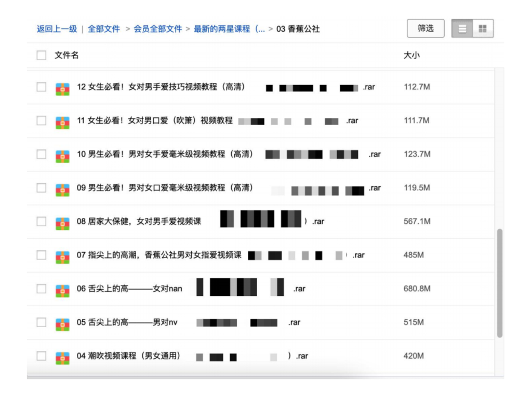Click the rar archive icon of file 06

coord(62,291)
